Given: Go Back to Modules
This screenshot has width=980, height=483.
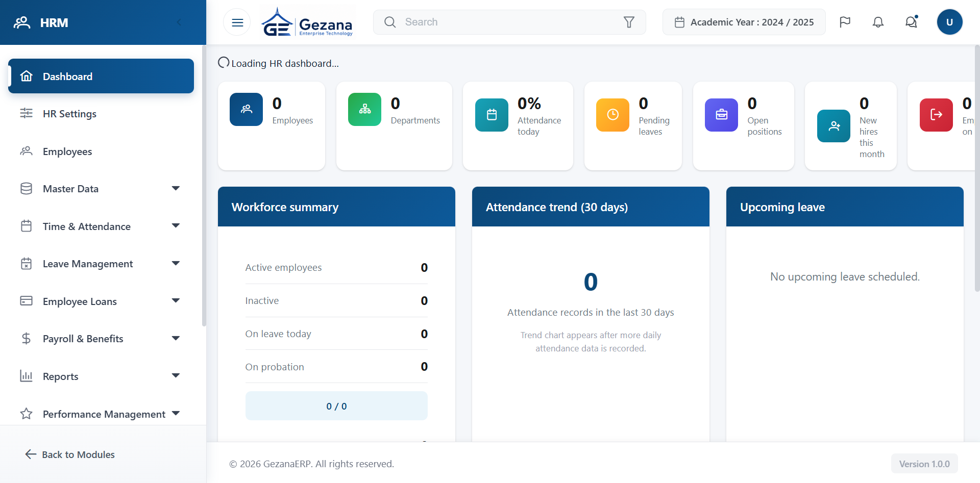Looking at the screenshot, I should click(70, 454).
